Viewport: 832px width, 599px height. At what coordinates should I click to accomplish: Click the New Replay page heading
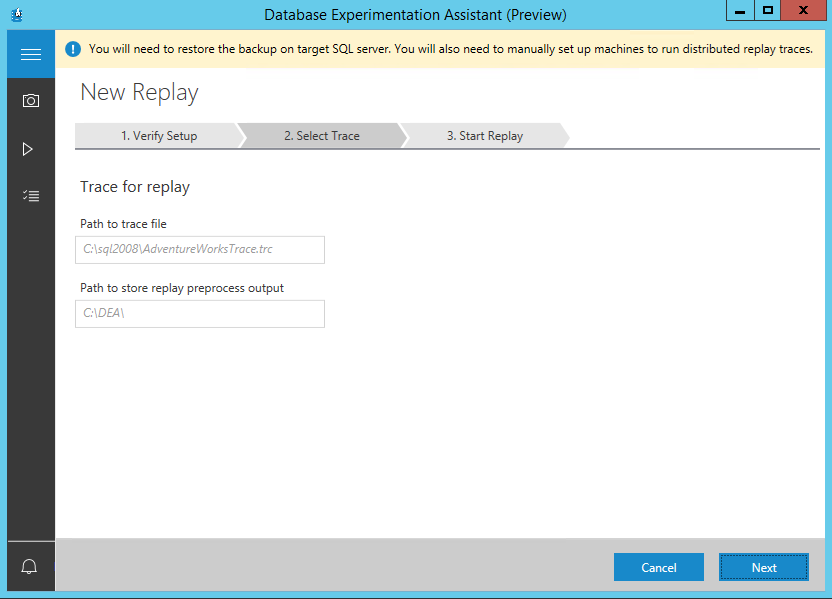click(x=139, y=93)
